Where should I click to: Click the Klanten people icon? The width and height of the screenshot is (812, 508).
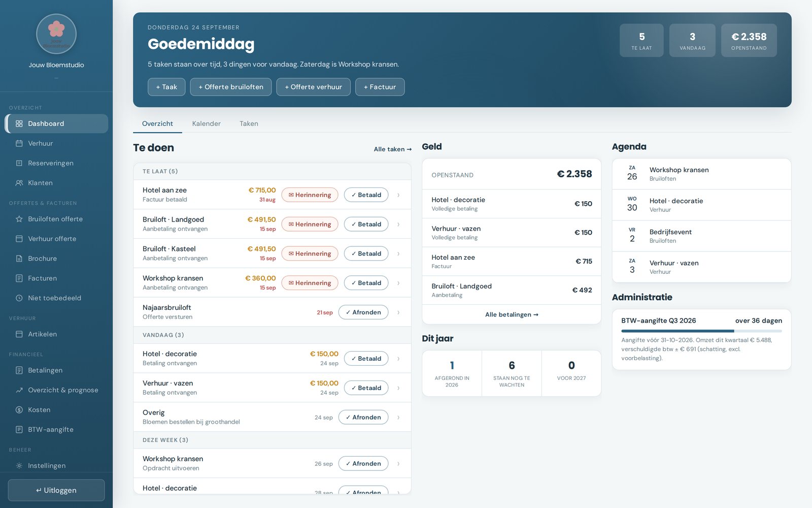point(19,183)
